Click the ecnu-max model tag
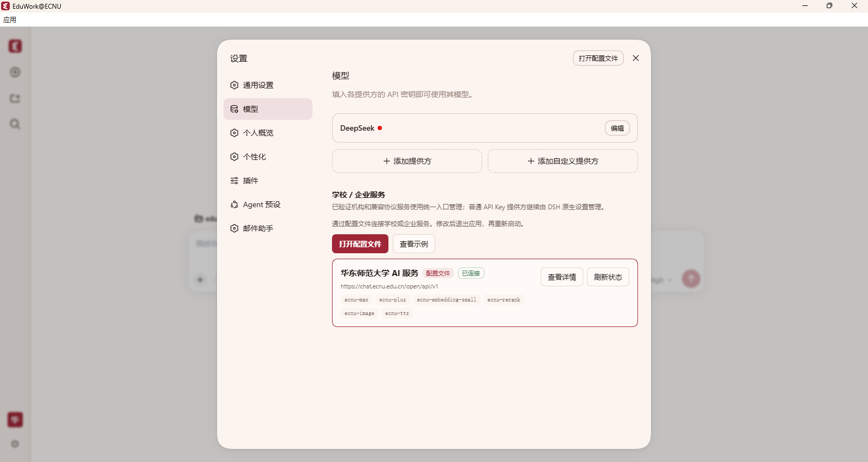 coord(356,300)
